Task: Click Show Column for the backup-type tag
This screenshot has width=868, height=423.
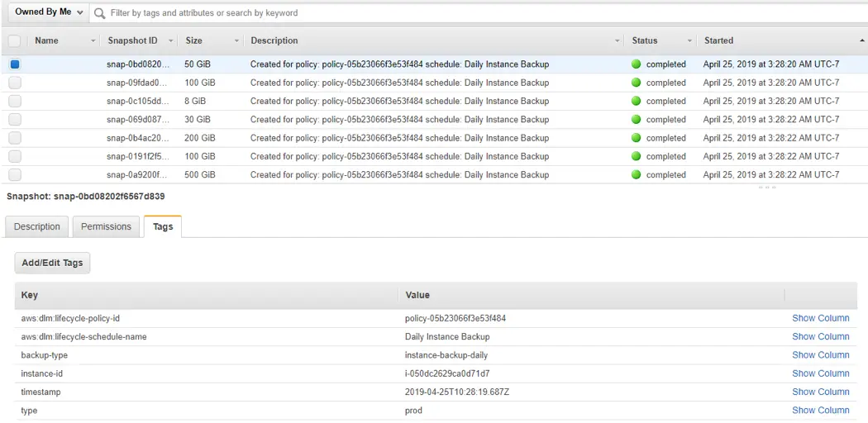Action: (820, 355)
